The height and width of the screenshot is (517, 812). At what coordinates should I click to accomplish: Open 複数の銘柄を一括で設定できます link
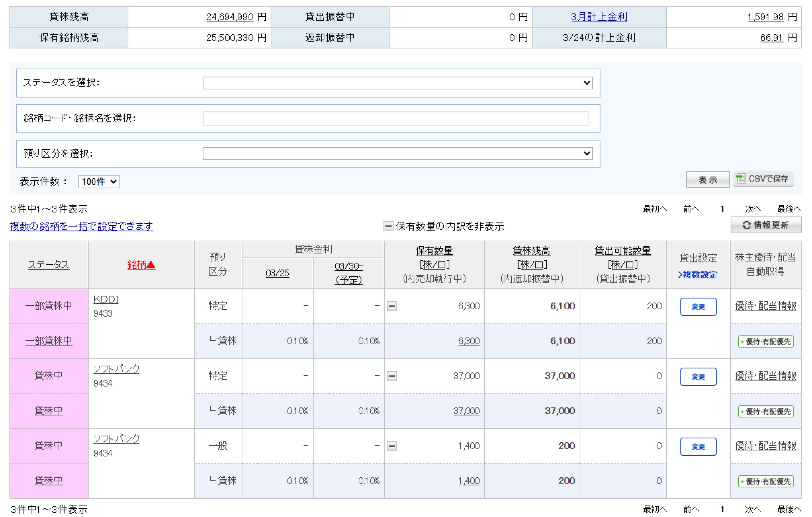(x=81, y=226)
